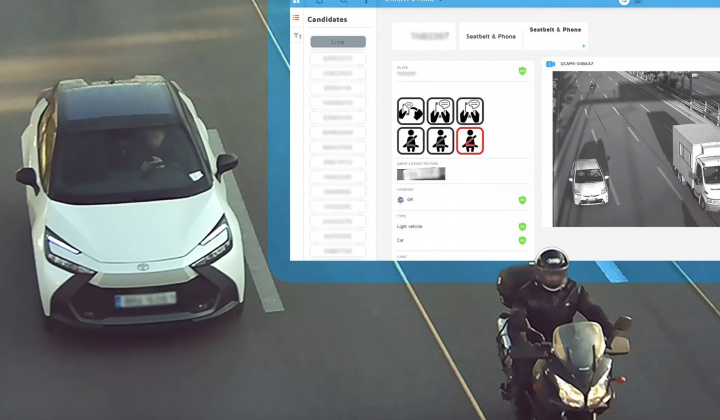Image resolution: width=720 pixels, height=420 pixels.
Task: Click the green shield beside Car
Action: coord(522,241)
